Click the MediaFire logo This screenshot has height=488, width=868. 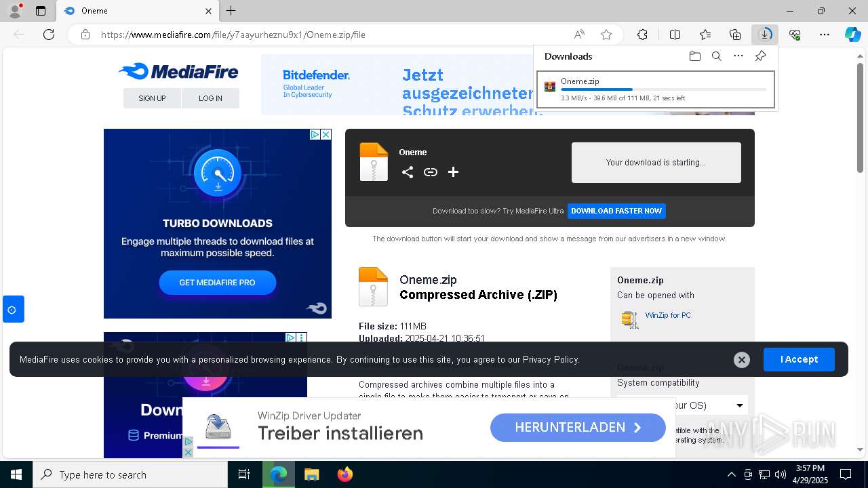pos(178,71)
